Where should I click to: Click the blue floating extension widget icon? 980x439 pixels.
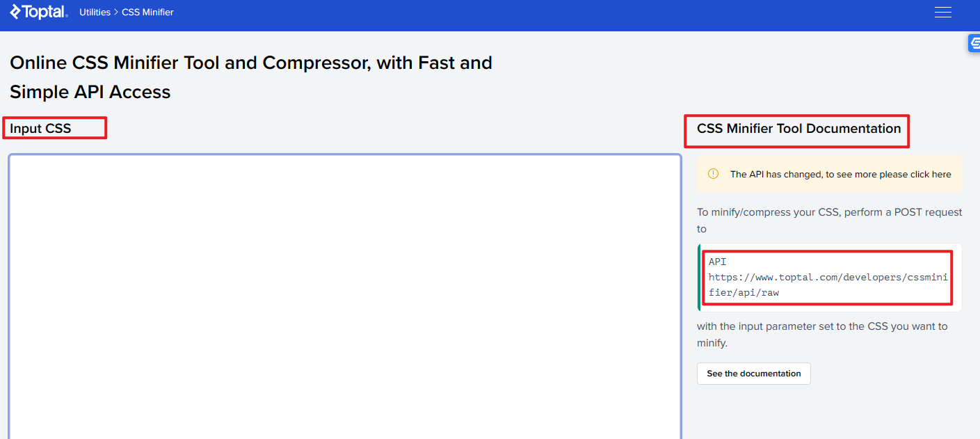pyautogui.click(x=974, y=43)
